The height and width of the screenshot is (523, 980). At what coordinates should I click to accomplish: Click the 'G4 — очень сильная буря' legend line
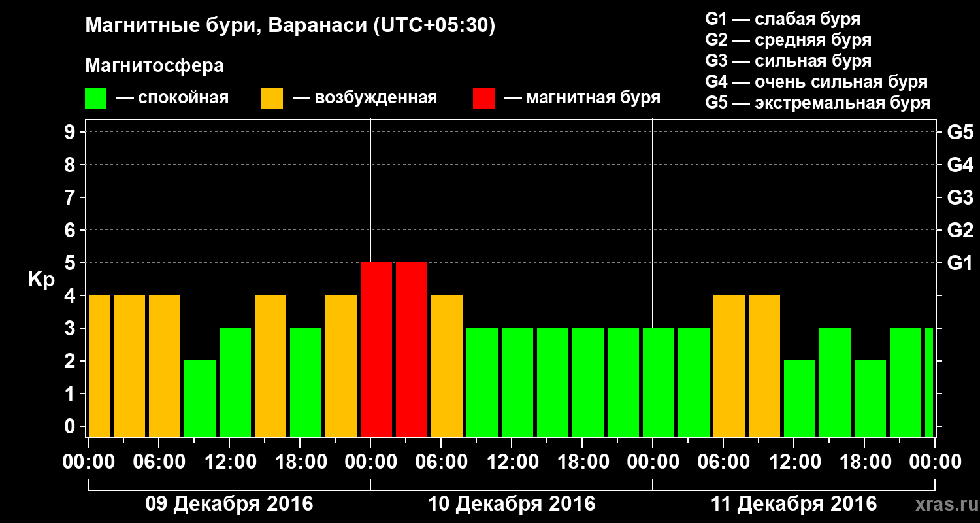coord(817,82)
